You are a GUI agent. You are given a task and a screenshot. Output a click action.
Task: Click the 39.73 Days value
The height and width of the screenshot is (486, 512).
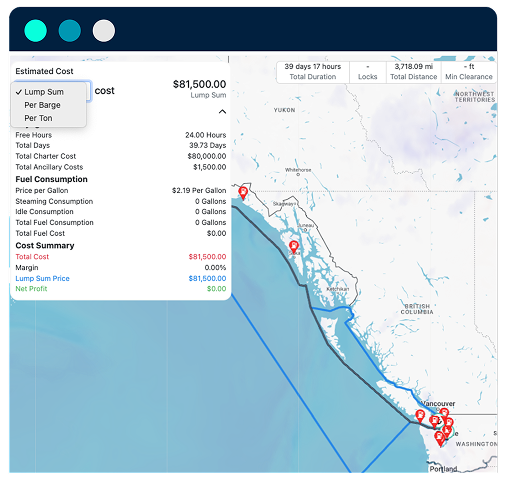[207, 145]
